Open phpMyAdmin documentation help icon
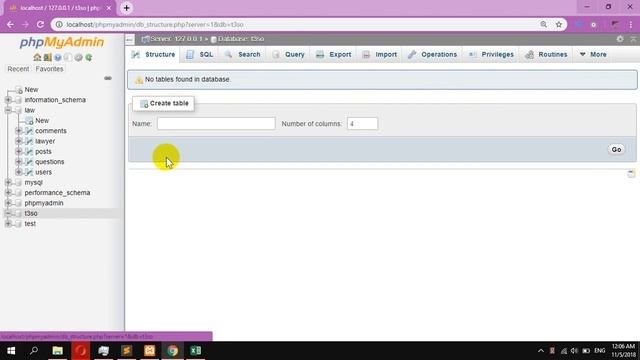Screen dimensions: 640x360 coord(58,58)
